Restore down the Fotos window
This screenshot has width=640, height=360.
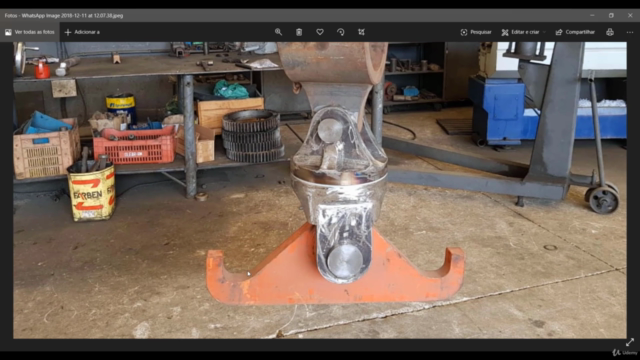[x=611, y=16]
